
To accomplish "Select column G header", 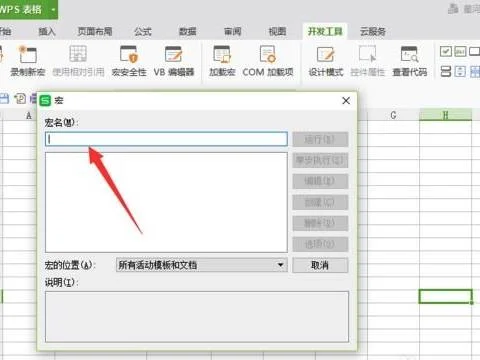I will click(393, 115).
